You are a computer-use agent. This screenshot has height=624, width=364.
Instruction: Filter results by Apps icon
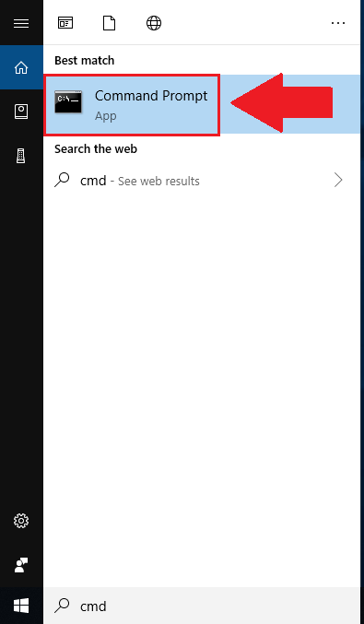65,23
